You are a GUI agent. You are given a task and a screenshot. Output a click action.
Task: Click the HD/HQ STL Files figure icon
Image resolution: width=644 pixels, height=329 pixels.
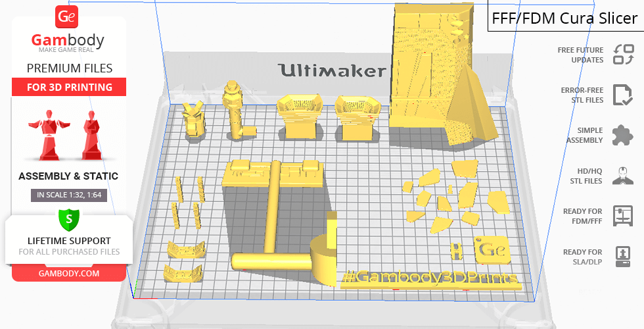click(622, 176)
